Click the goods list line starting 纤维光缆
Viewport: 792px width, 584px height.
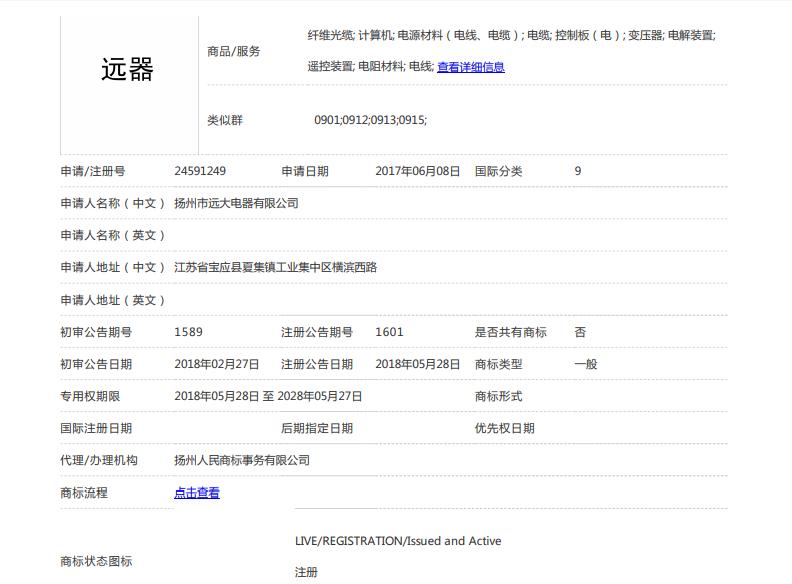512,35
